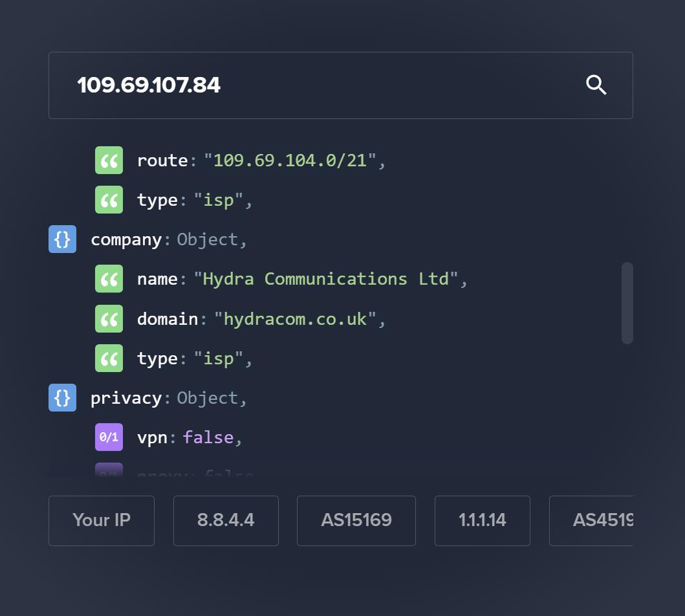This screenshot has height=616, width=685.
Task: Click the "hydracom.co.uk" domain value
Action: click(296, 319)
